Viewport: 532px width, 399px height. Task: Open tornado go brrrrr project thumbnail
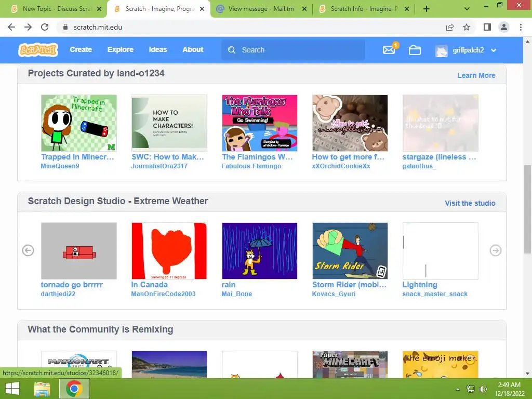79,251
